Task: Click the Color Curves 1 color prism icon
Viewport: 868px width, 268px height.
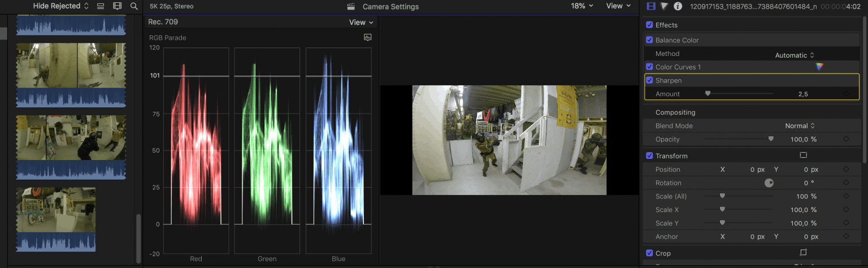Action: tap(819, 67)
